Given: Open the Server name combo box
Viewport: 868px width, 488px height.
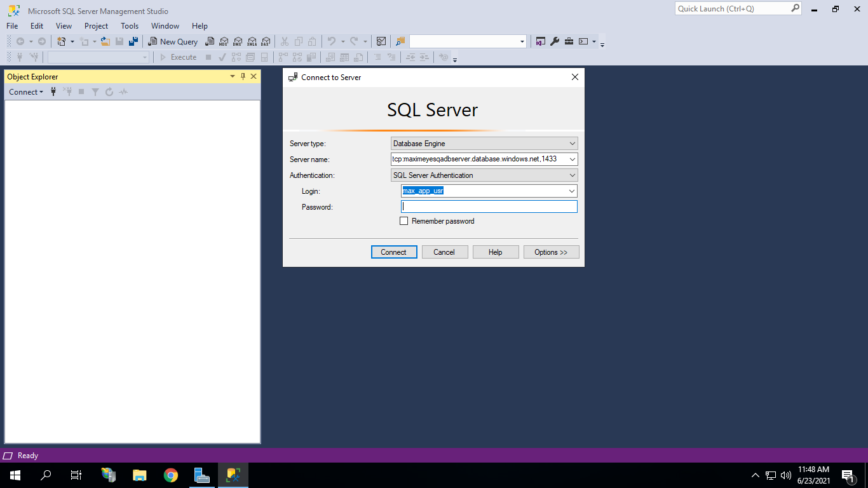Looking at the screenshot, I should [x=484, y=159].
